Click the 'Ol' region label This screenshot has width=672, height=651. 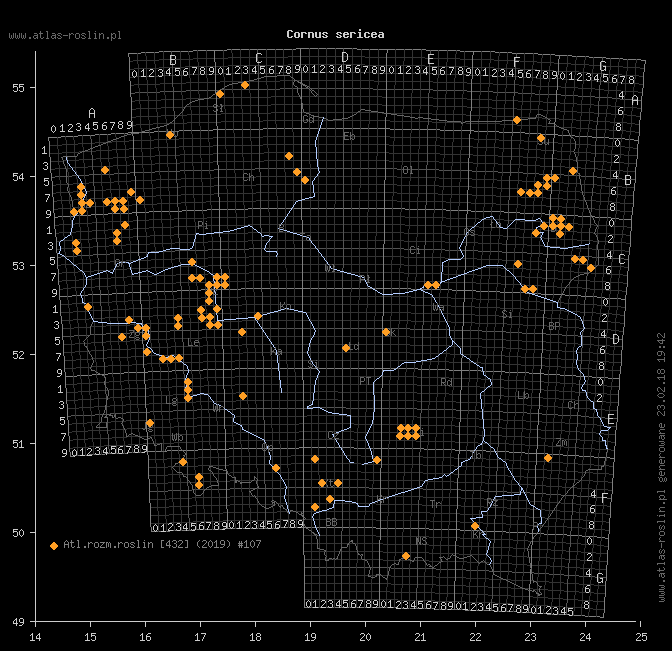click(x=408, y=171)
